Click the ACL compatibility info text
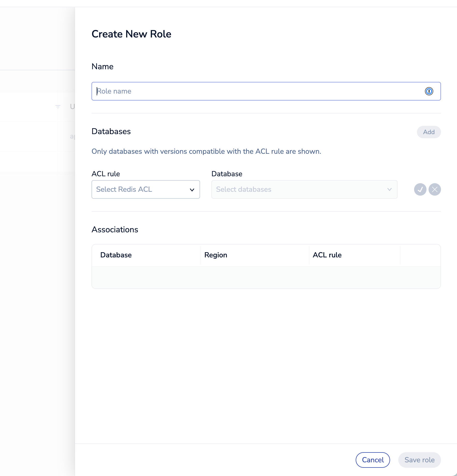This screenshot has width=457, height=476. [x=206, y=151]
